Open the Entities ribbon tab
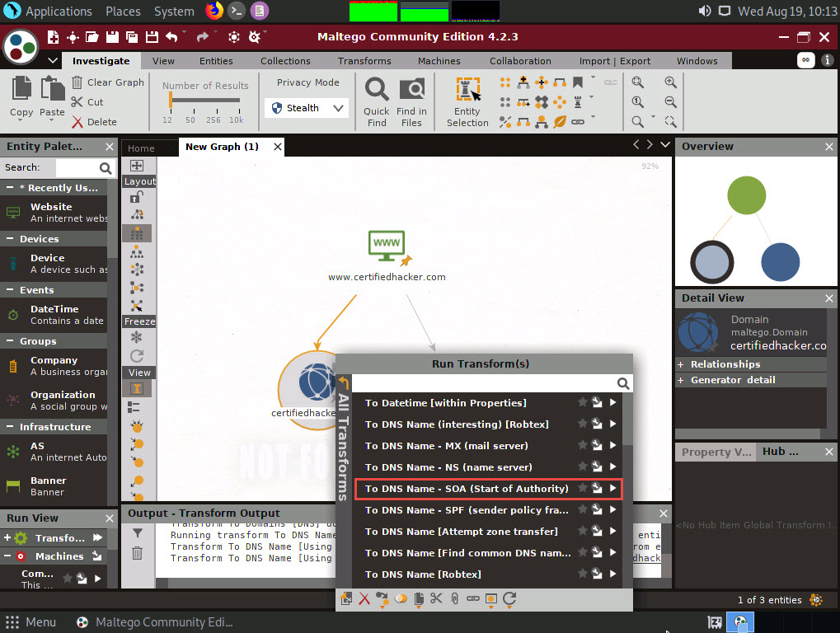840x633 pixels. [x=216, y=61]
